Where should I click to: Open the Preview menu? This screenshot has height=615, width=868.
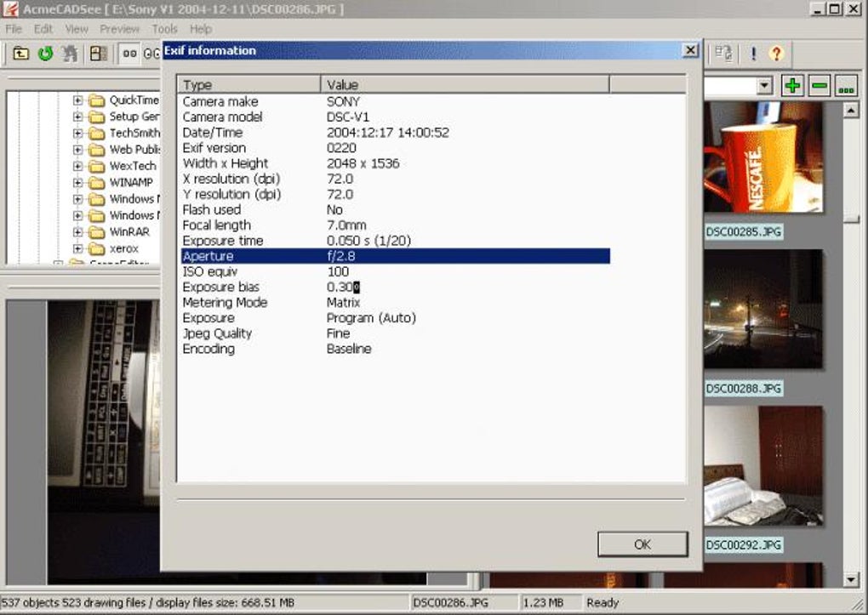(x=120, y=29)
